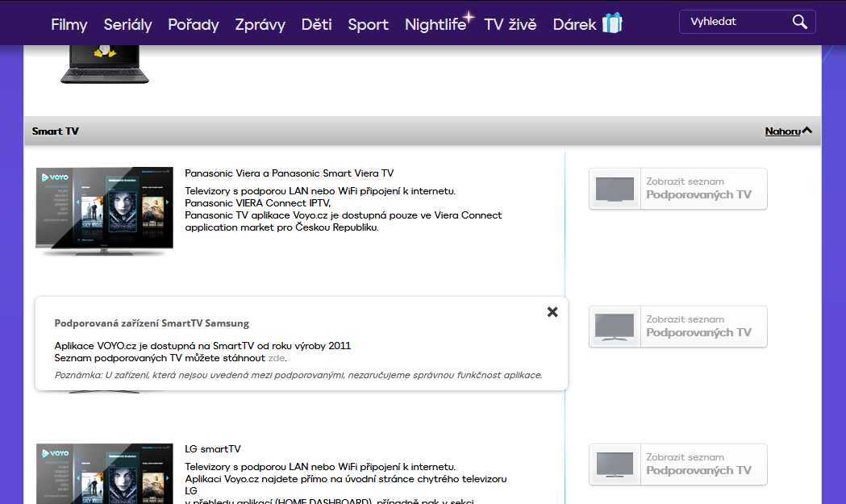Collapse section with the Nahoru arrow
Screen dimensions: 846x504
pos(806,131)
